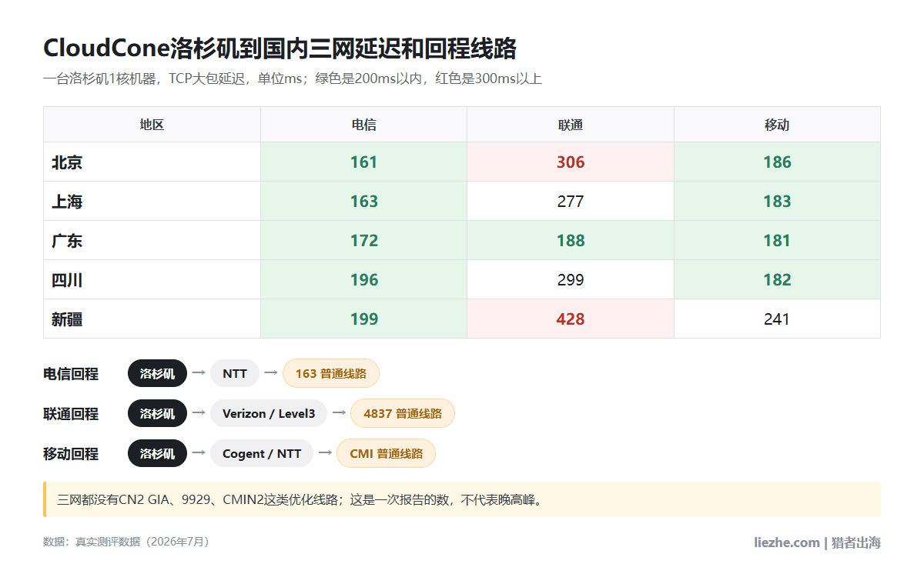Click the "163 普通线路" orange tag

click(331, 373)
